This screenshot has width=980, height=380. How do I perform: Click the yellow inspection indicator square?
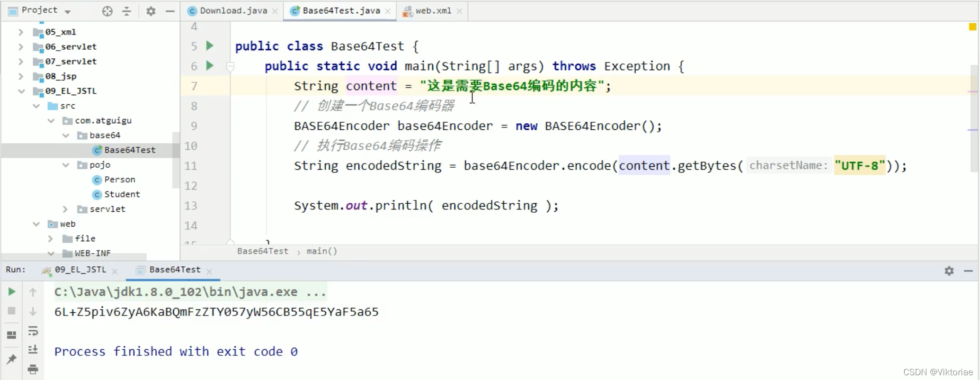[x=972, y=27]
